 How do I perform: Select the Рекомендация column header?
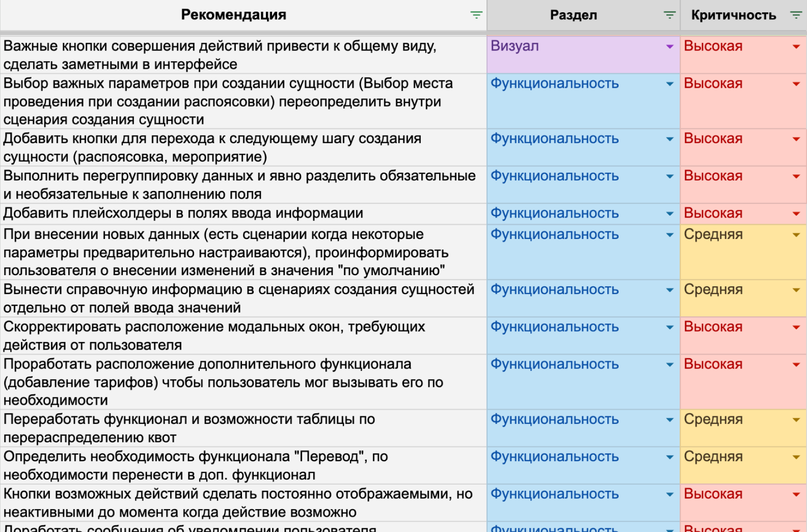pyautogui.click(x=233, y=15)
